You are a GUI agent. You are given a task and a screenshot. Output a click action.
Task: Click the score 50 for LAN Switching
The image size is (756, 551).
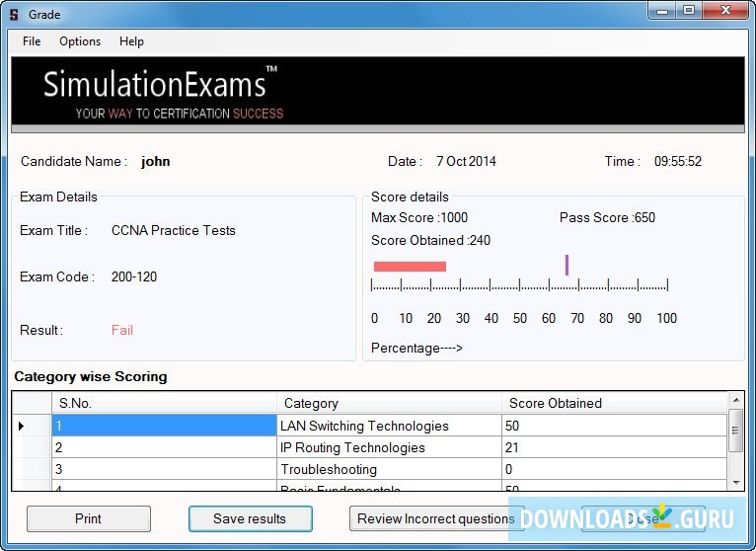pyautogui.click(x=614, y=426)
